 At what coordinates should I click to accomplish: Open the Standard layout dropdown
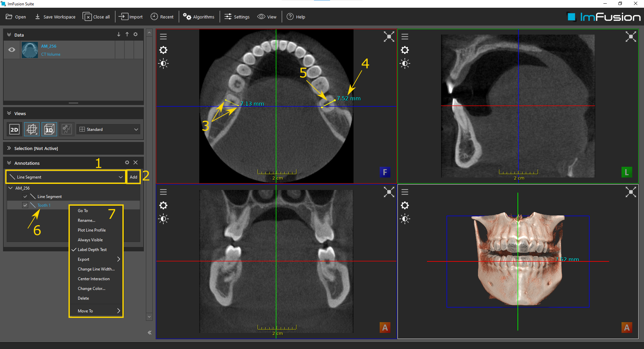(108, 129)
